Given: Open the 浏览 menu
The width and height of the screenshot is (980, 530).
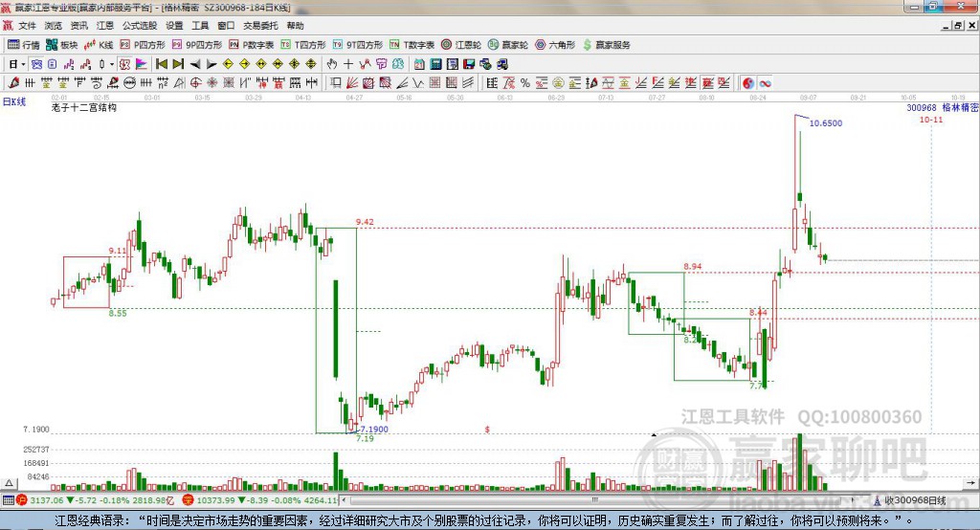Looking at the screenshot, I should 54,26.
